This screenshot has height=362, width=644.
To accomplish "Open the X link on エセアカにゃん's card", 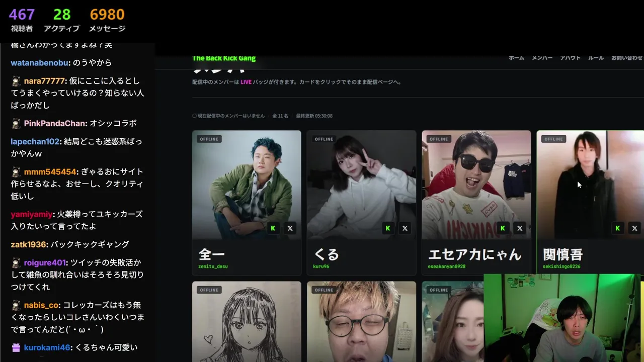I will coord(520,228).
